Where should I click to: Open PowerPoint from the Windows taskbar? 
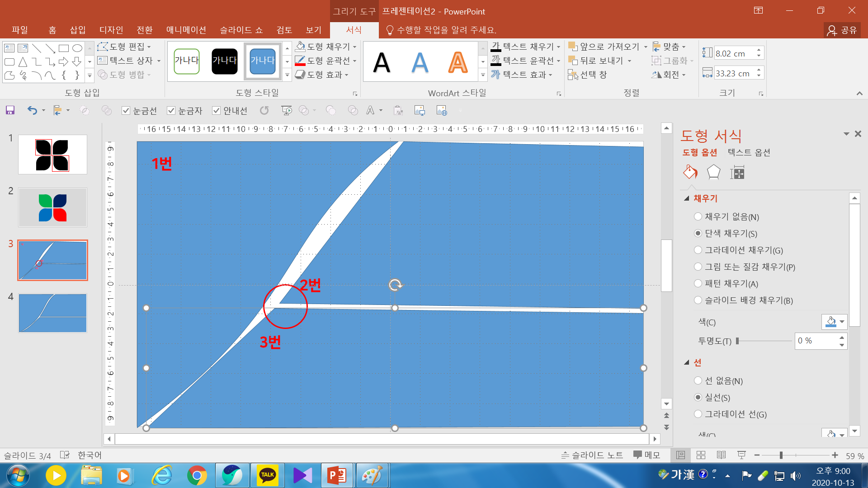[337, 475]
